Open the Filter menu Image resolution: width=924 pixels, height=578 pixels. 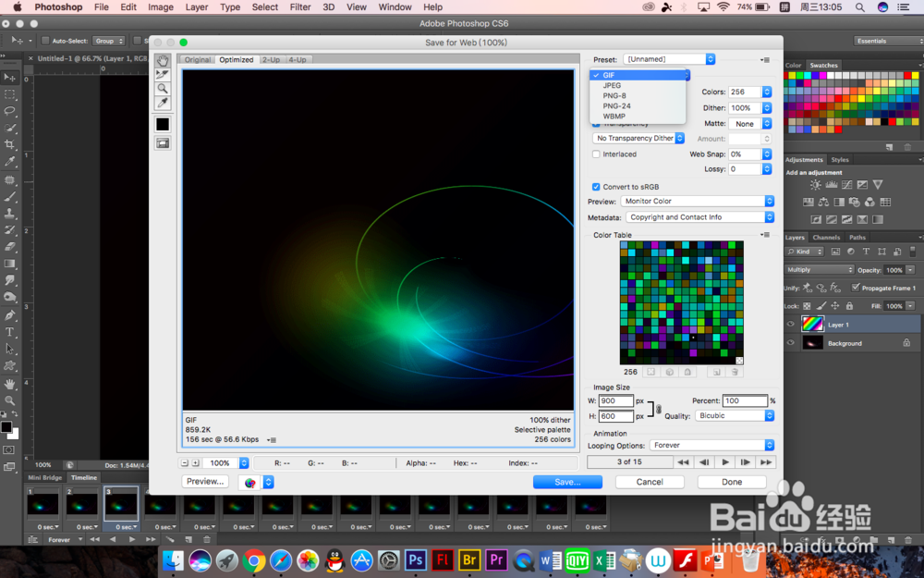coord(300,7)
